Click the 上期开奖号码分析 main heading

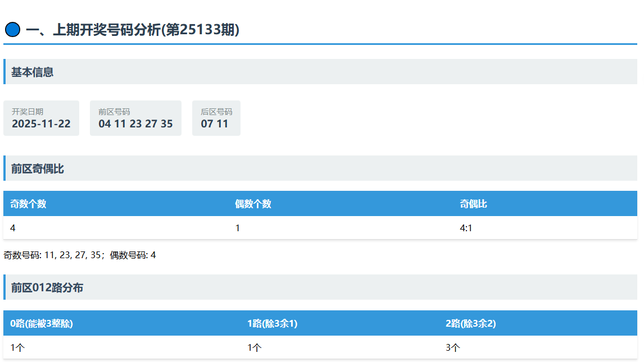click(133, 30)
